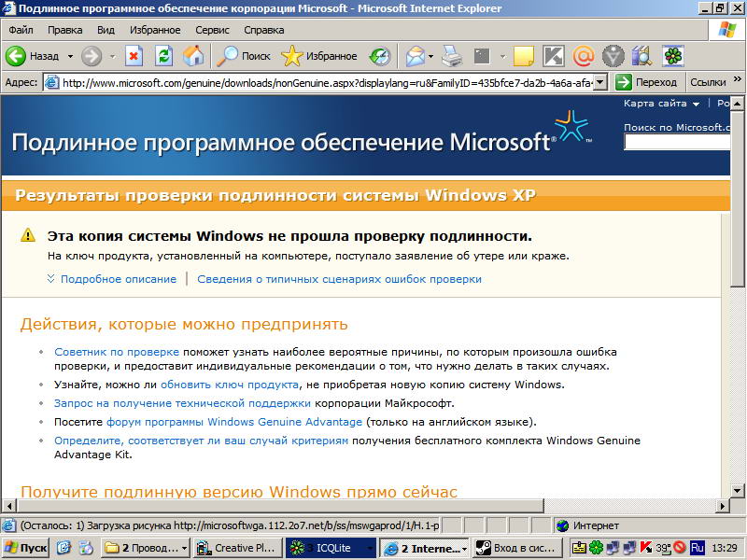This screenshot has height=560, width=747.
Task: Show hidden toolbar items with the » chevron
Action: tap(738, 78)
